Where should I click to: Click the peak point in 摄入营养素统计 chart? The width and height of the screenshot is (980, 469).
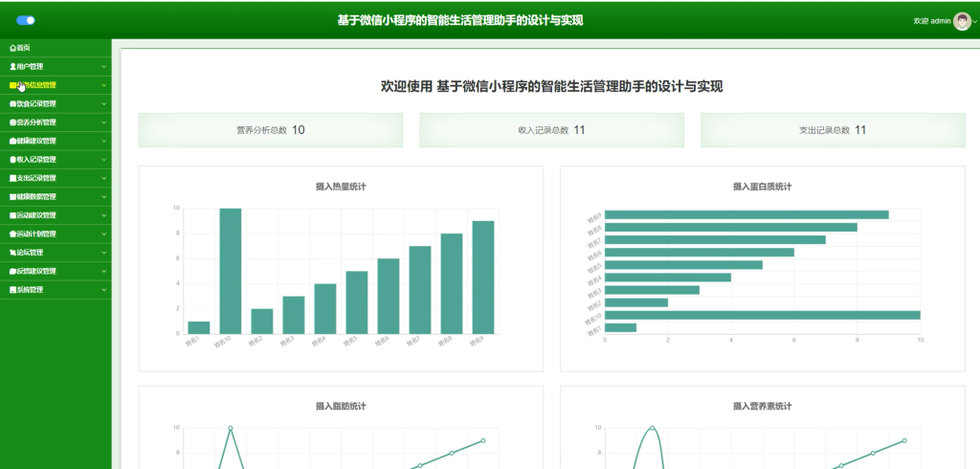pyautogui.click(x=652, y=428)
